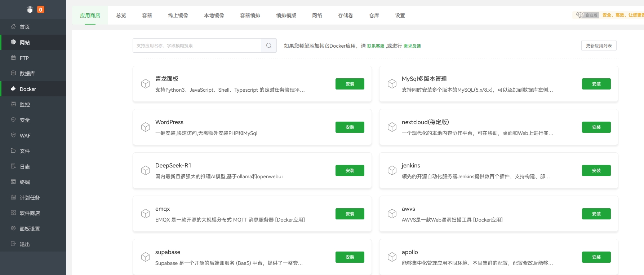Image resolution: width=644 pixels, height=275 pixels.
Task: Click the cube icon of emqx card
Action: point(146,214)
